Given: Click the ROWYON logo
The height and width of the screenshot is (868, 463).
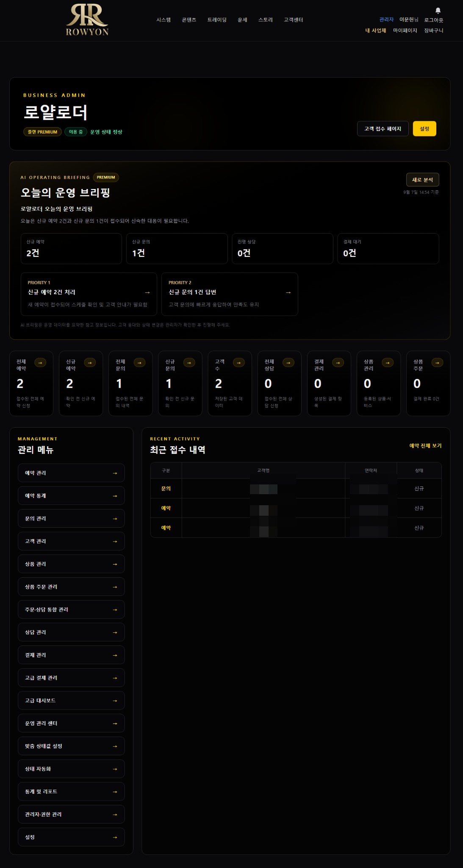Looking at the screenshot, I should coord(87,20).
